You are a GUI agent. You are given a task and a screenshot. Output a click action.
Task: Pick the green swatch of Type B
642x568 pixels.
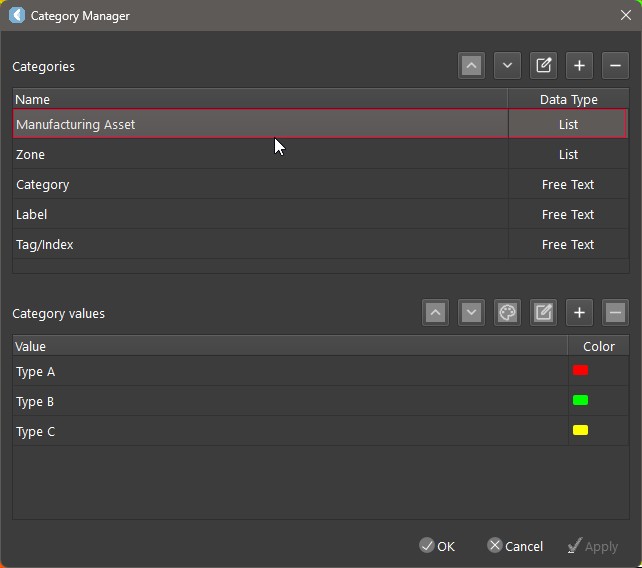click(580, 401)
